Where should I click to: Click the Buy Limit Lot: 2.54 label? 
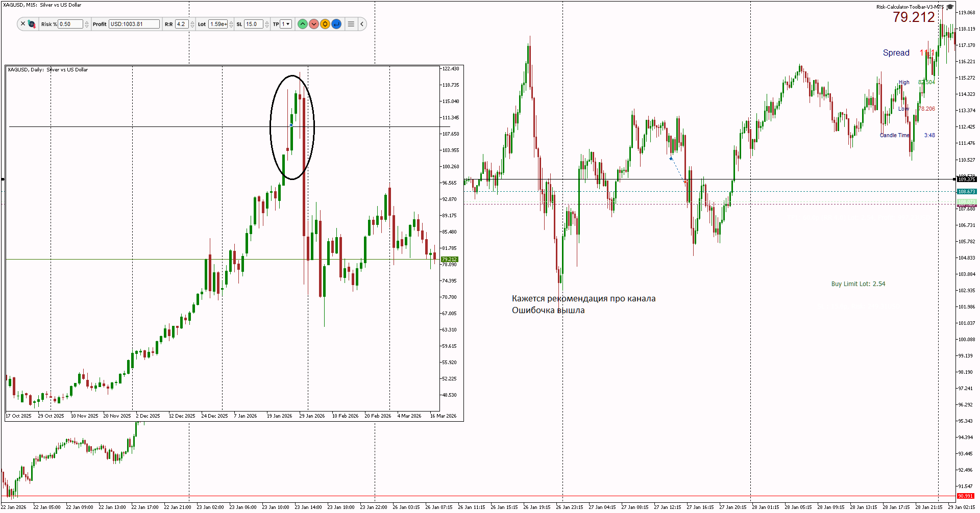coord(858,284)
